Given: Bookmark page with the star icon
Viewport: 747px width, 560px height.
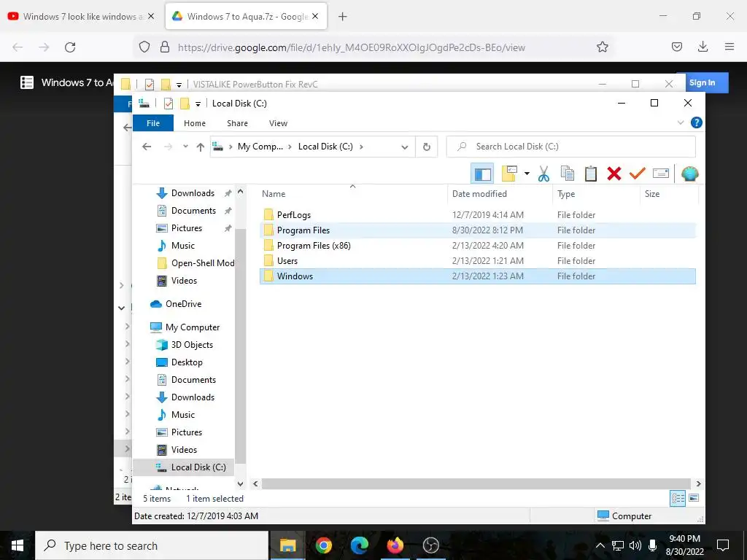Looking at the screenshot, I should (602, 47).
